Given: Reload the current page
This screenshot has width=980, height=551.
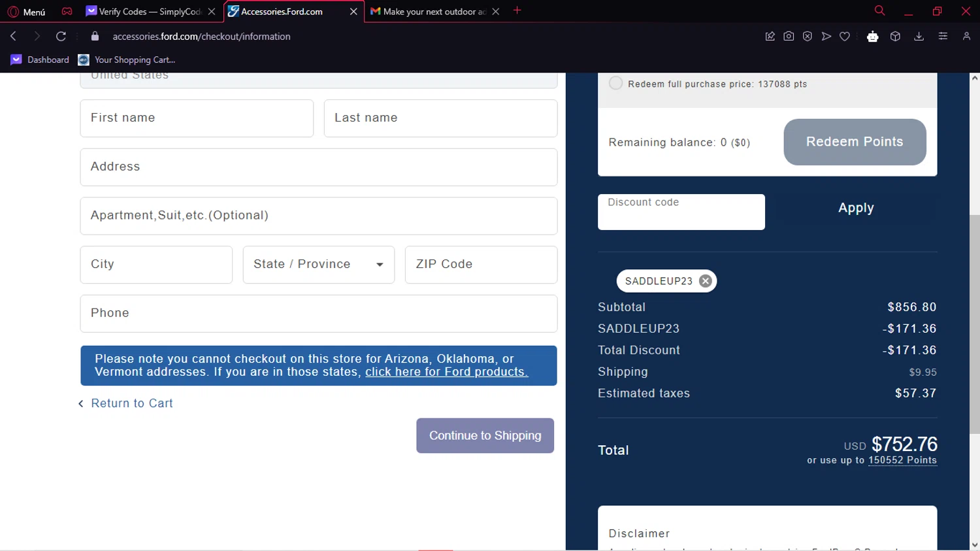Looking at the screenshot, I should click(61, 36).
